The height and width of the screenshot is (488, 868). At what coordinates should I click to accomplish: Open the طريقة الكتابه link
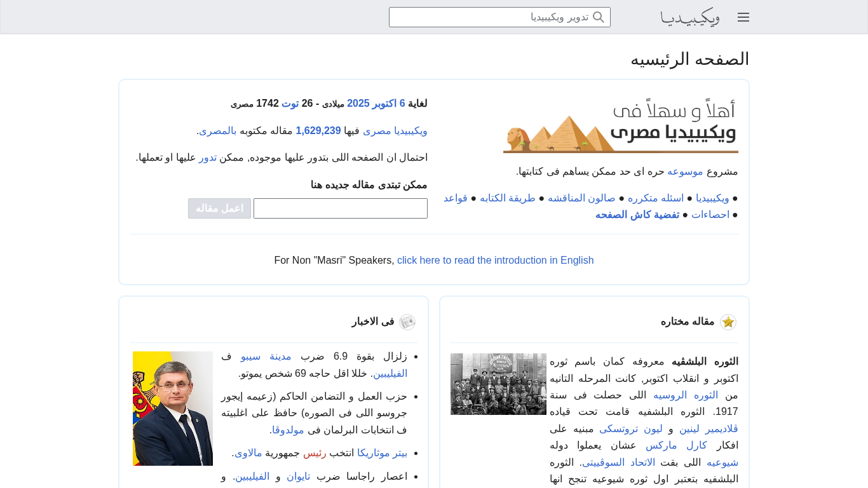tap(508, 198)
